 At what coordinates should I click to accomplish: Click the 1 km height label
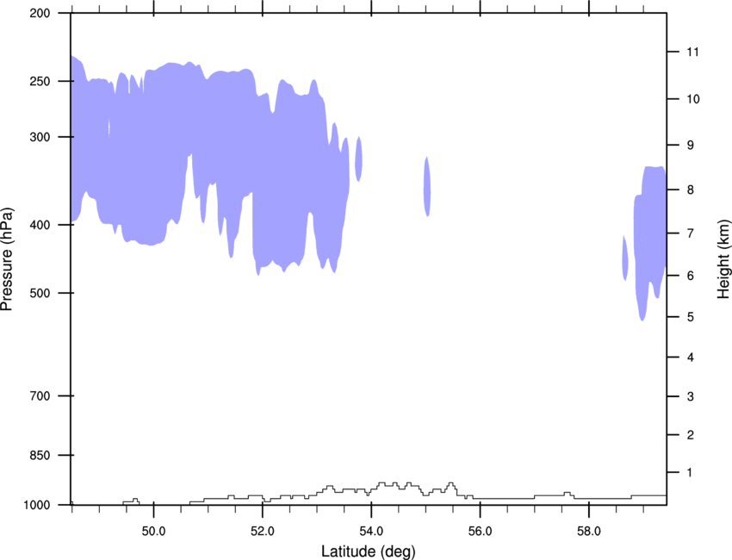click(690, 473)
